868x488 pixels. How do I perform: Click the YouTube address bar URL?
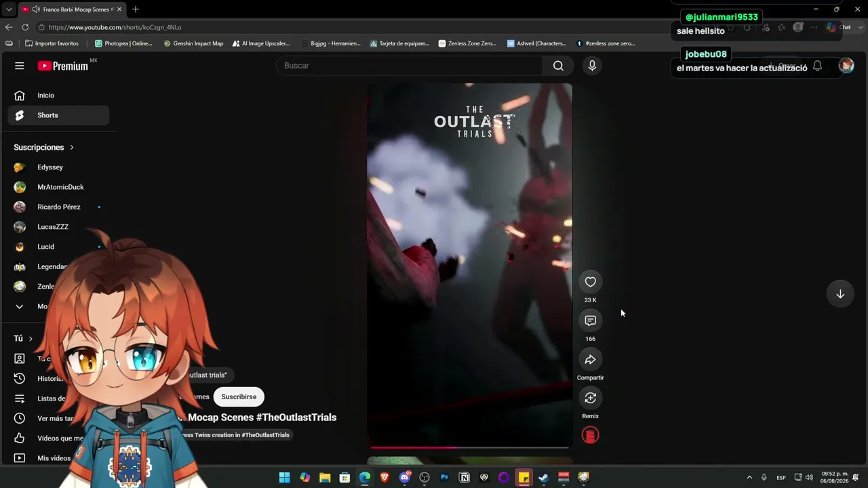point(115,27)
